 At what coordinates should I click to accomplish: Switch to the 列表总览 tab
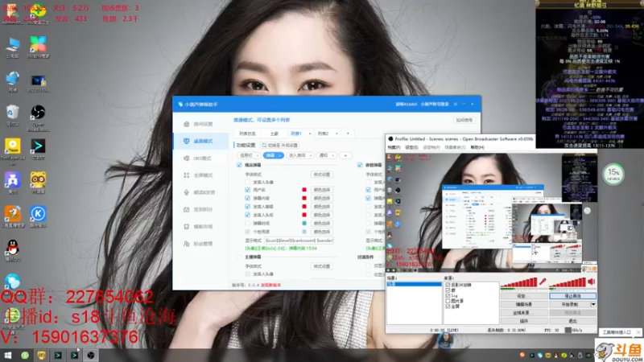pyautogui.click(x=247, y=134)
